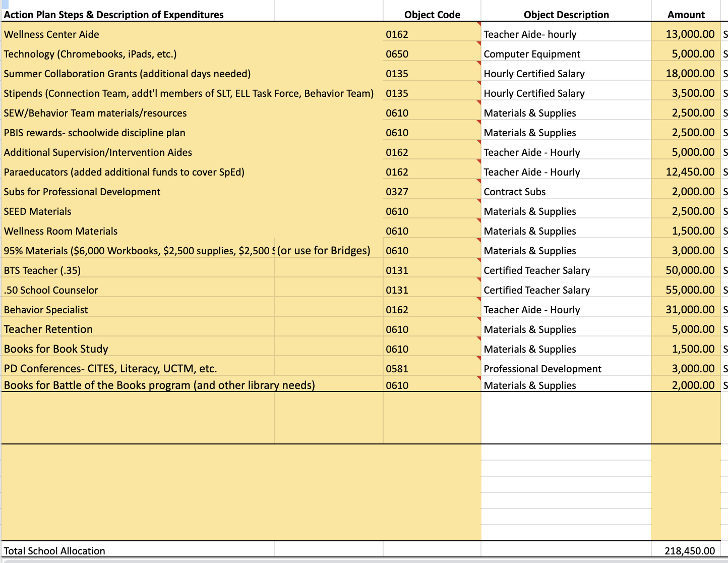Select 'Teacher Aide - Hourly' in Behavior Specialist row
728x563 pixels.
(532, 310)
